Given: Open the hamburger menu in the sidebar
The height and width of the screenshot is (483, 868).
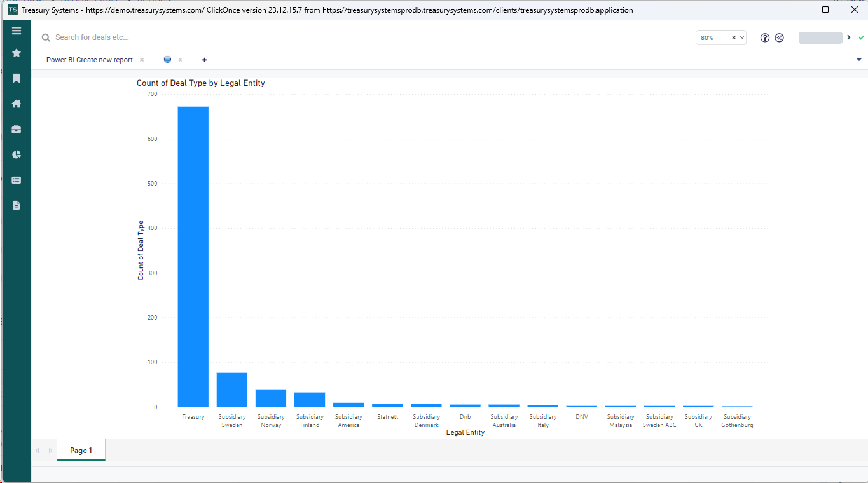Looking at the screenshot, I should click(x=17, y=31).
